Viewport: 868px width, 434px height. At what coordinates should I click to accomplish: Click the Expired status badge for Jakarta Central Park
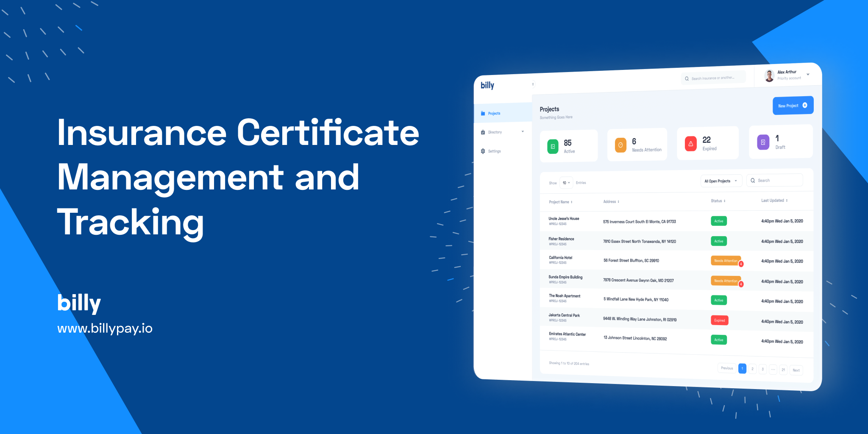[720, 320]
